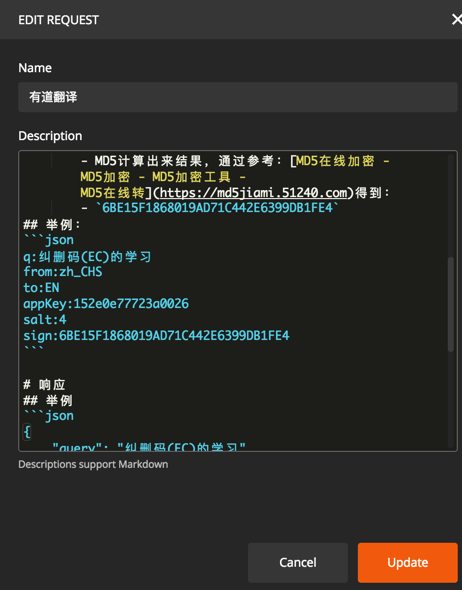Click the to:EN line
This screenshot has height=590, width=462.
(41, 288)
